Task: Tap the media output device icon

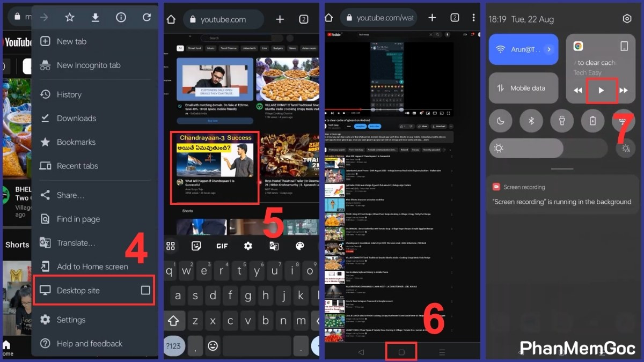Action: pos(624,46)
